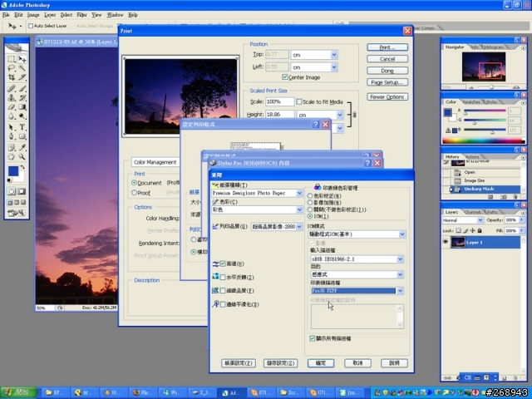Select the Path Selection tool
Screen dimensions: 532x399
pyautogui.click(x=12, y=127)
